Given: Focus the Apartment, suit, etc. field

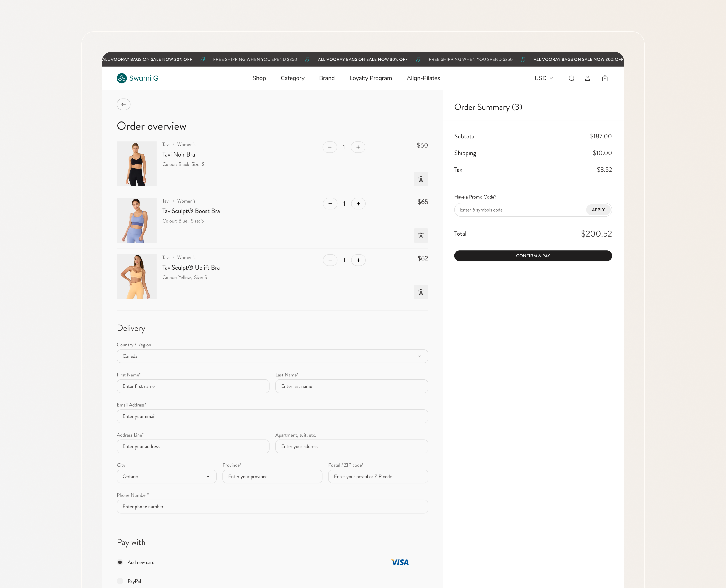Looking at the screenshot, I should click(351, 446).
